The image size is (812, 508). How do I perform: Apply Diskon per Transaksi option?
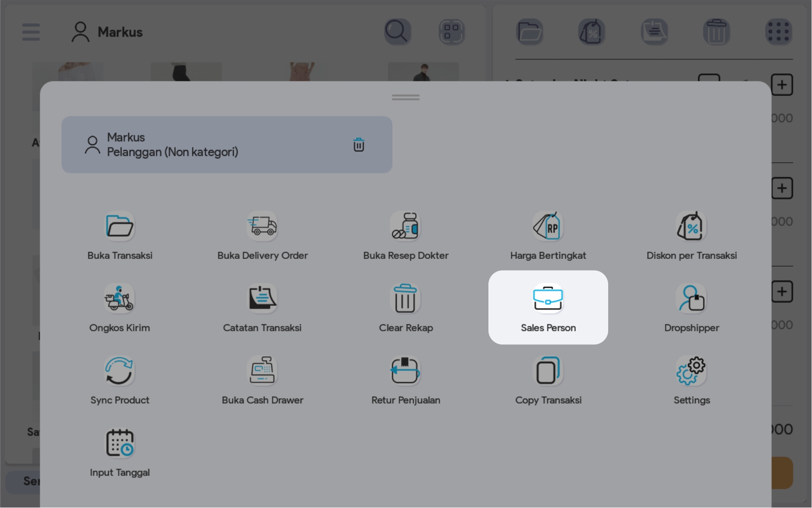tap(691, 227)
